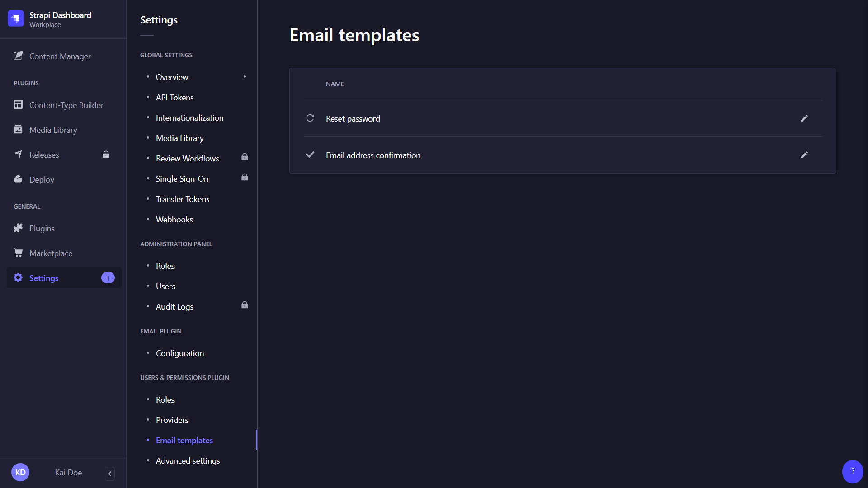Select the Media Library sidebar icon
The height and width of the screenshot is (488, 868).
18,130
